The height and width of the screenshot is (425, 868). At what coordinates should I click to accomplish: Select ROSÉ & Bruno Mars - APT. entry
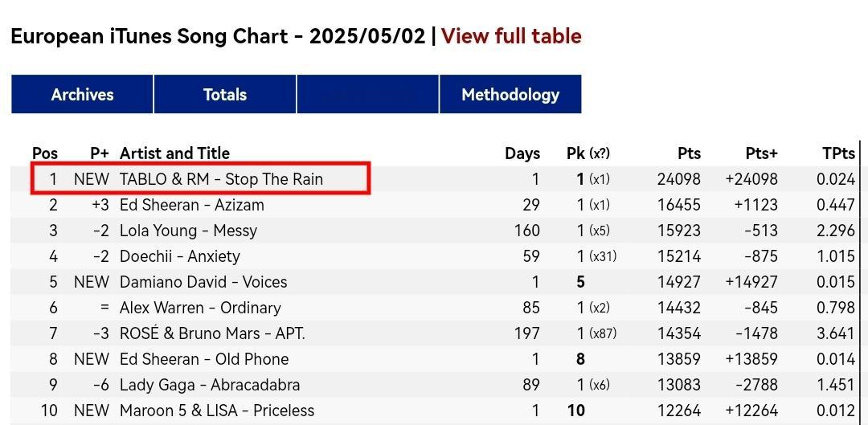[212, 333]
